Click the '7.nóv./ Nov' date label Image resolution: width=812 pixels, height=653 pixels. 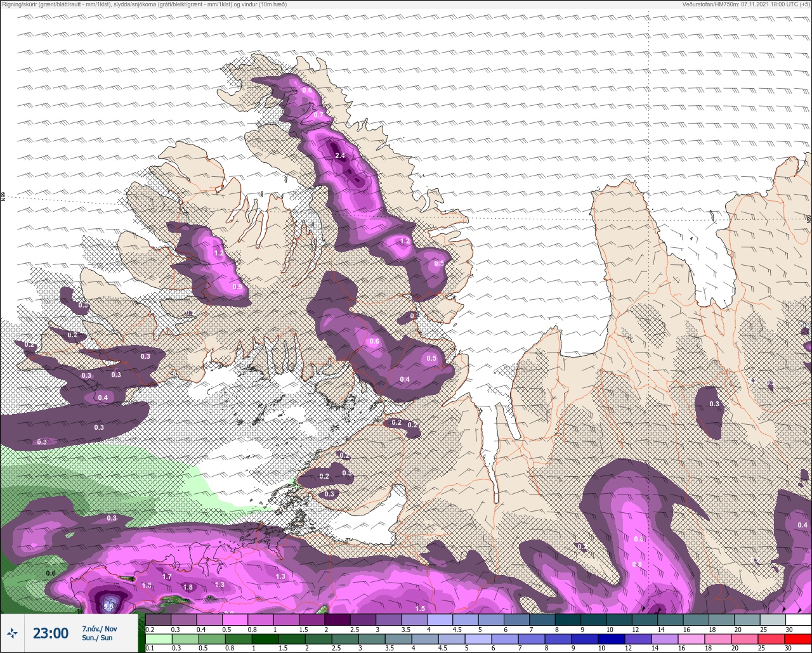pos(100,629)
